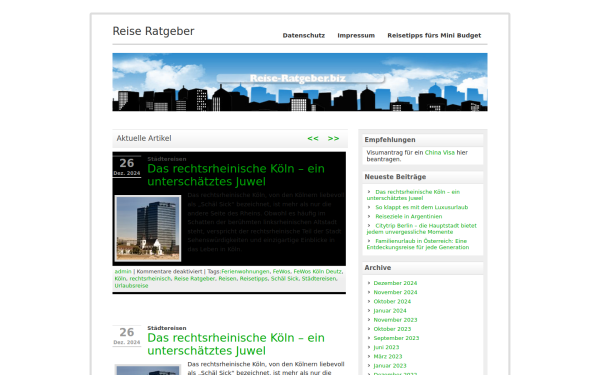Open recent post Citytrip Berlin
Screen dimensions: 600x375
click(421, 228)
